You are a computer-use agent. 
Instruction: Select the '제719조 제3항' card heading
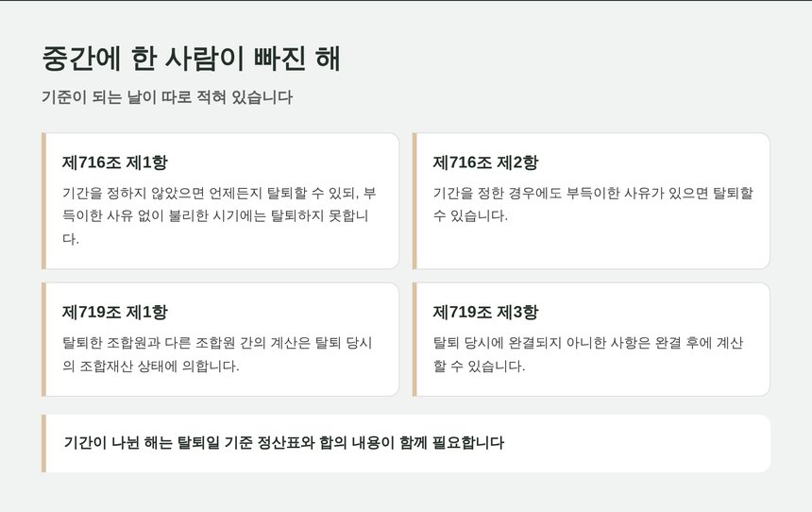click(485, 312)
